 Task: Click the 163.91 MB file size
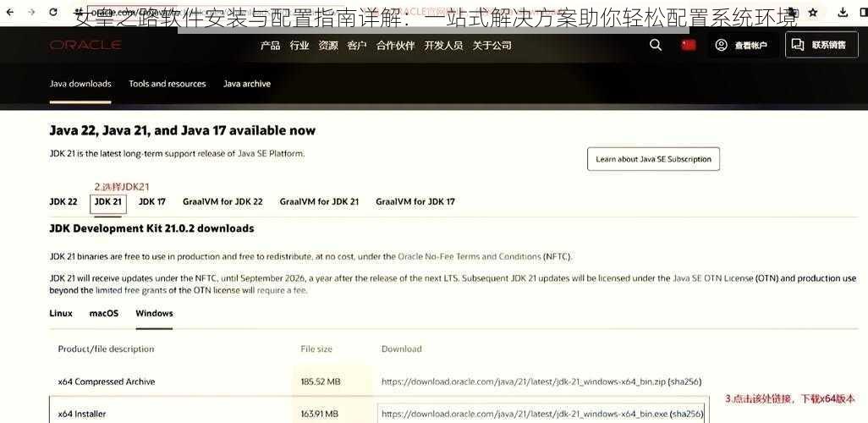coord(320,414)
